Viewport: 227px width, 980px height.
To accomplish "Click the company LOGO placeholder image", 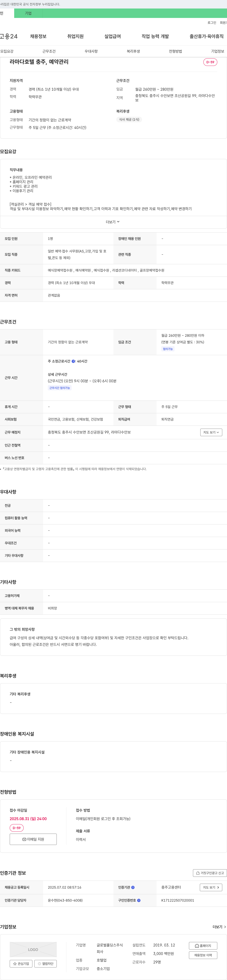I will [x=33, y=950].
